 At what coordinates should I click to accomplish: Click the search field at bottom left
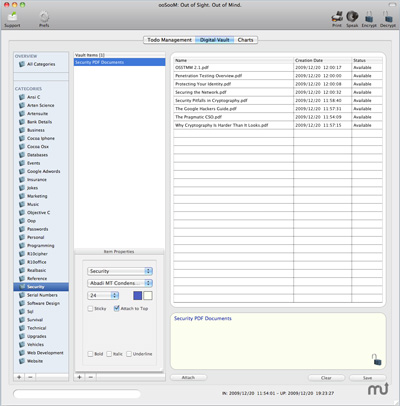tap(77, 394)
